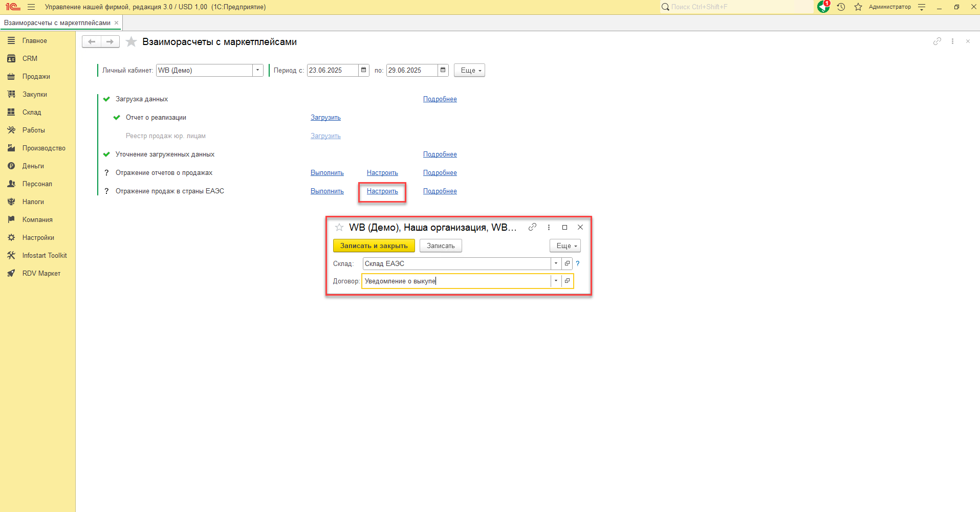Click the favorites star in top bar
The height and width of the screenshot is (512, 980).
coord(858,7)
